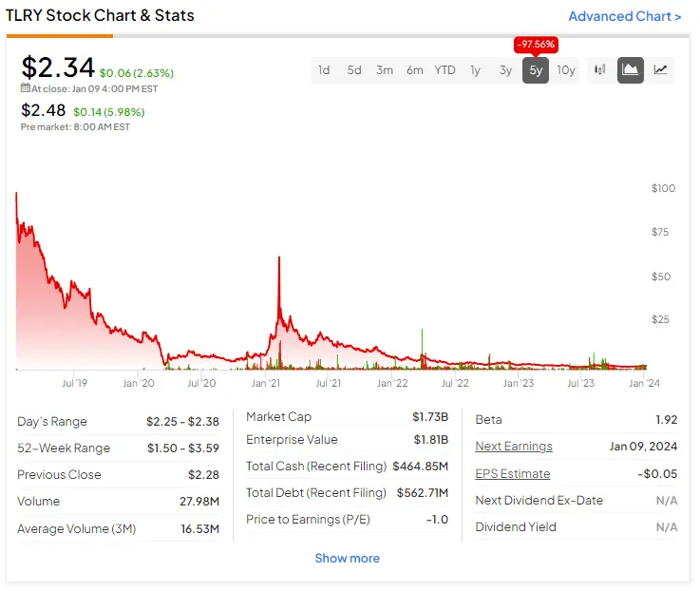This screenshot has height=591, width=700.
Task: Open the Next Earnings link
Action: (x=514, y=447)
